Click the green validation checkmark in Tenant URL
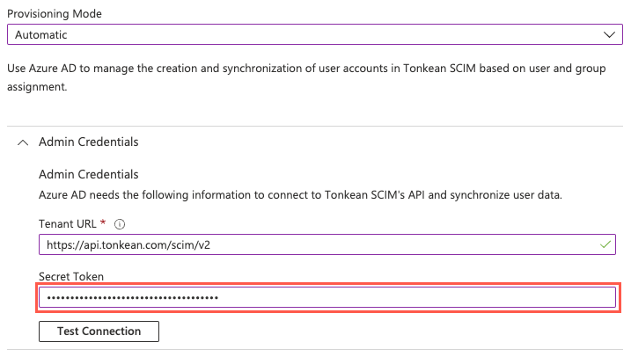 pyautogui.click(x=605, y=244)
